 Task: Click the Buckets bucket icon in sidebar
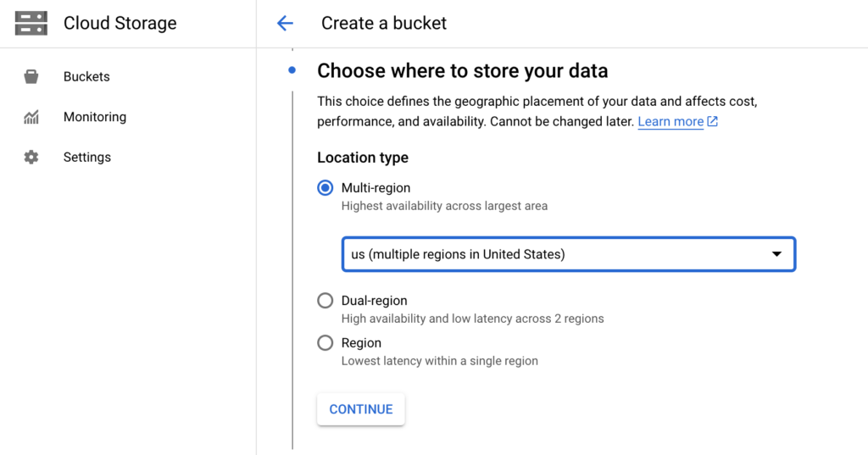tap(31, 77)
